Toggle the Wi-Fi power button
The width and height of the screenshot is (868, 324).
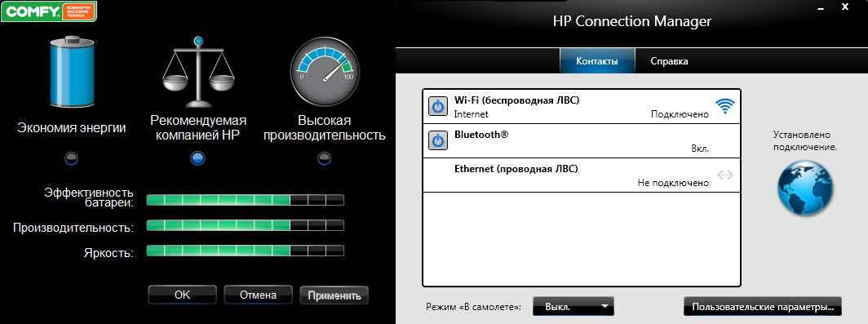(x=438, y=106)
